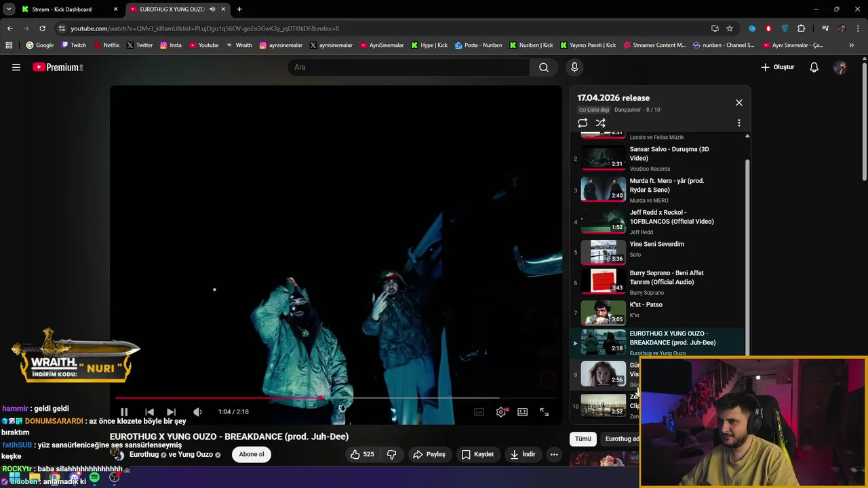The image size is (868, 488).
Task: Click the address bar URL
Action: (x=205, y=28)
